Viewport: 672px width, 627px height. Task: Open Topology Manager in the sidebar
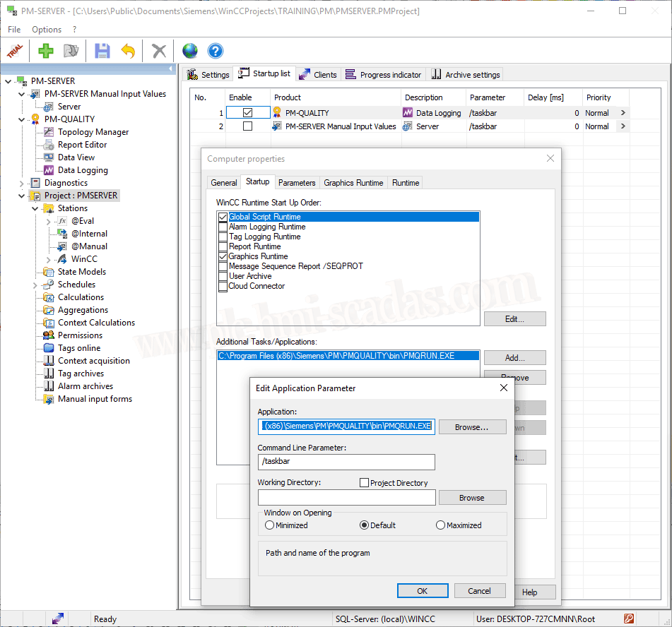pos(93,132)
